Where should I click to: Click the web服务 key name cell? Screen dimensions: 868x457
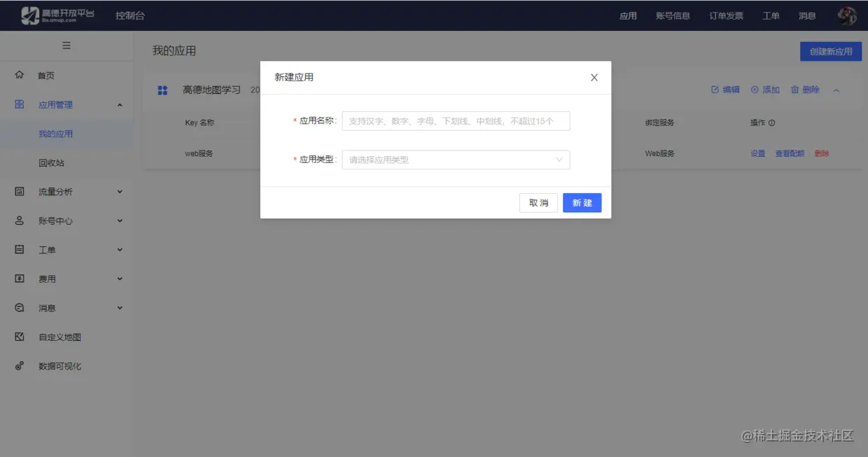pos(199,153)
